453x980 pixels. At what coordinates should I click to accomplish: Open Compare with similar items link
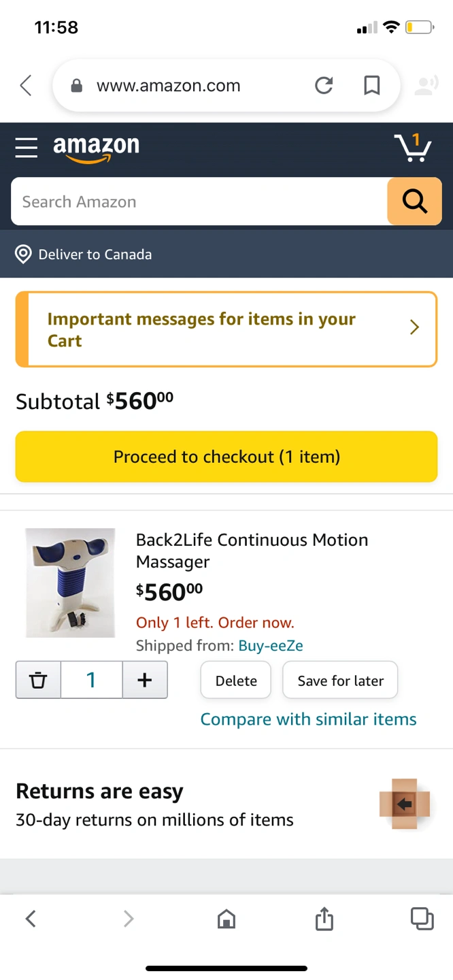click(308, 719)
